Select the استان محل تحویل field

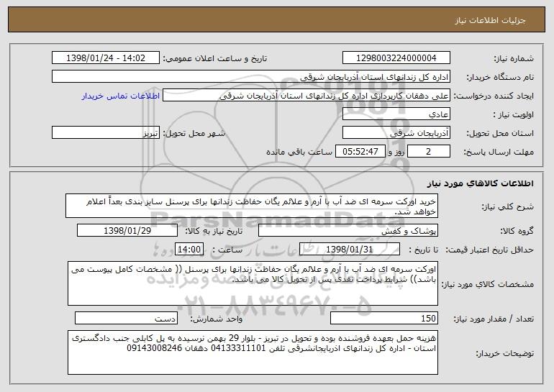(396, 132)
